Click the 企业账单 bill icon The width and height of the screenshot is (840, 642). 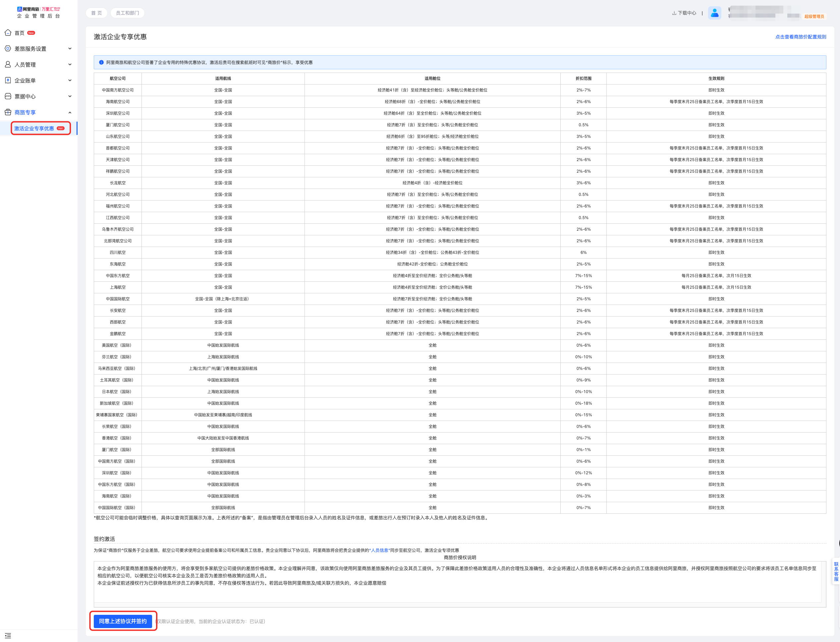coord(8,80)
